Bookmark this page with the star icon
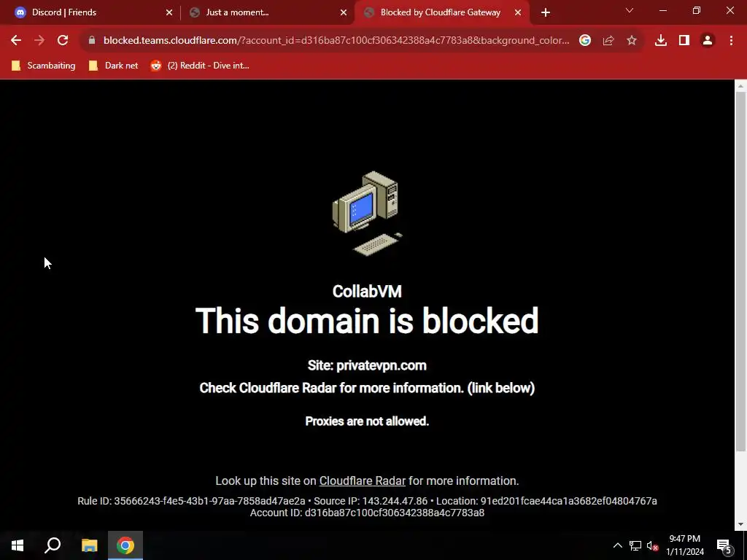The width and height of the screenshot is (747, 560). pyautogui.click(x=632, y=41)
